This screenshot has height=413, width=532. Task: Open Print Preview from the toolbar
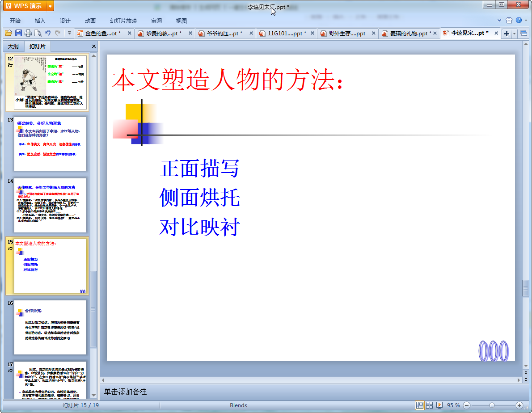[x=38, y=33]
